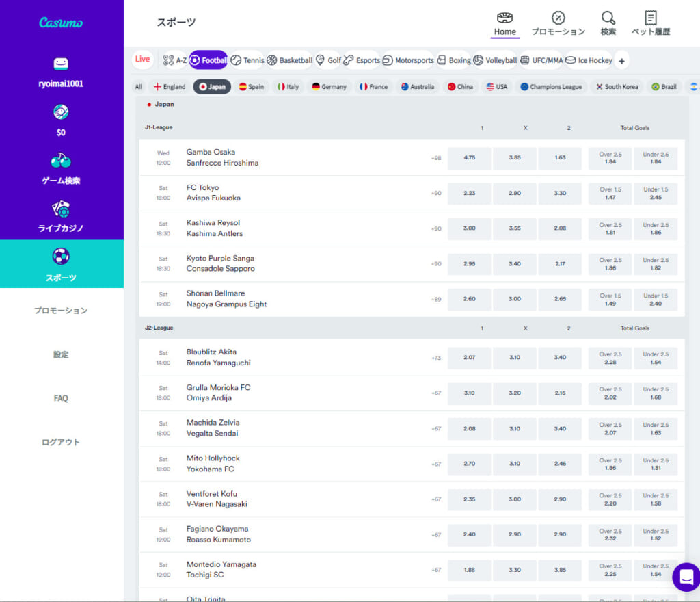
Task: Open ライブカジノ live casino in the sidebar
Action: pyautogui.click(x=61, y=217)
